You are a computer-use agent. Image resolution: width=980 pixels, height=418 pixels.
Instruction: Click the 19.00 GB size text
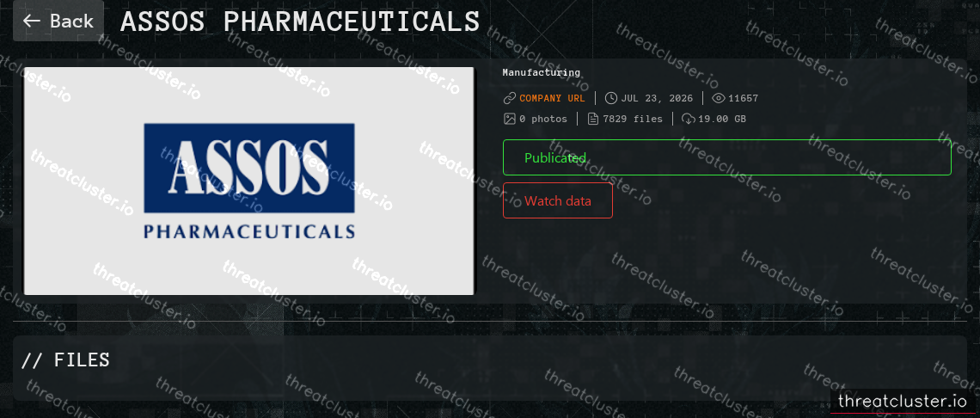click(722, 119)
